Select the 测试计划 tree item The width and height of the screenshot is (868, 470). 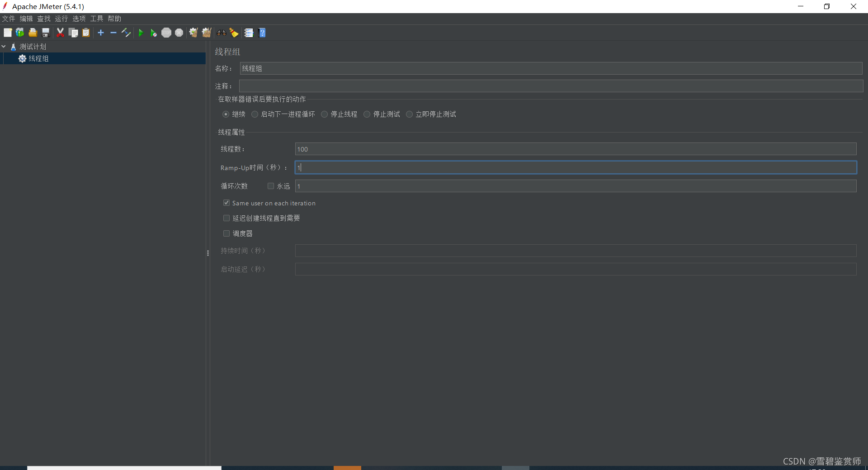coord(33,47)
